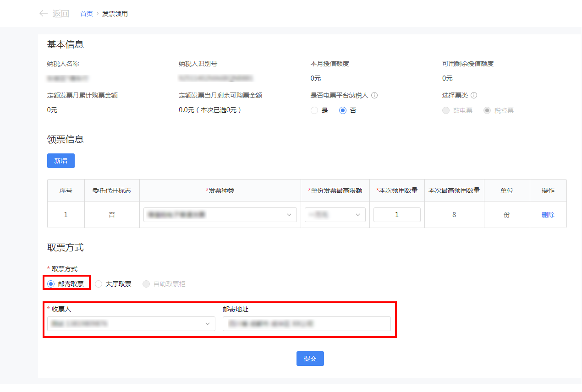Select the 数电票 ticket type radio
The width and height of the screenshot is (582, 392).
pos(446,110)
